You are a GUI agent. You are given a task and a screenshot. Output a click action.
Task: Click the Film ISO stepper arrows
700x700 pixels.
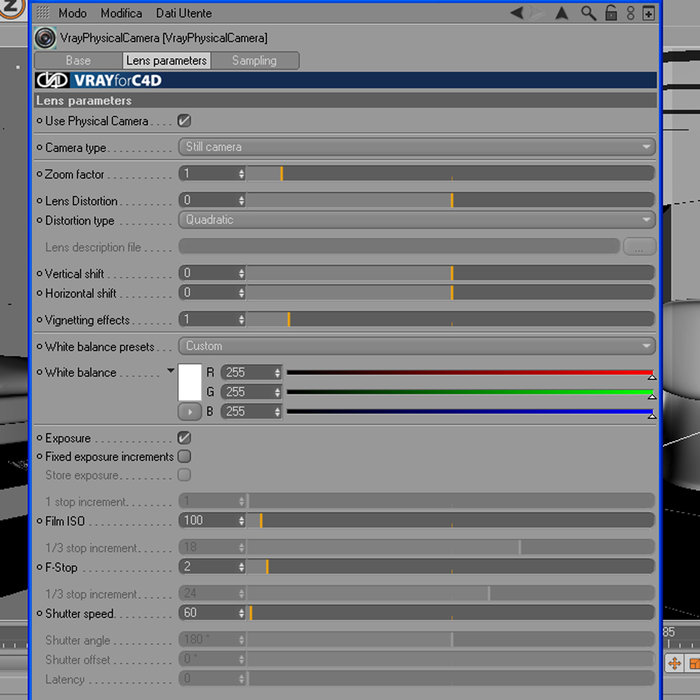242,521
